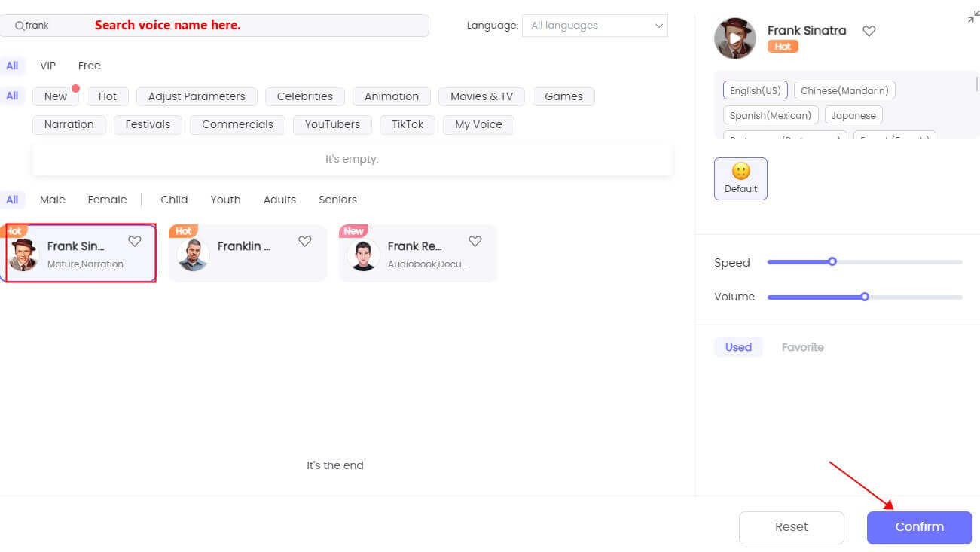980x552 pixels.
Task: Filter by Games category
Action: (563, 96)
